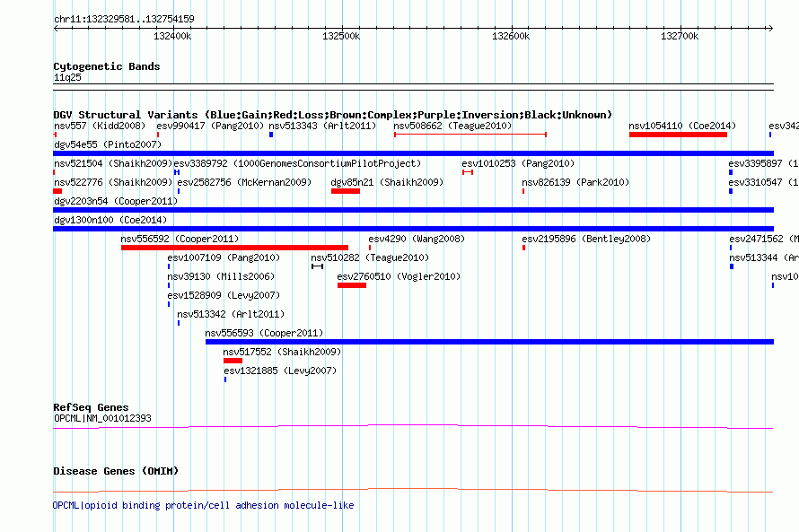Select esv4290 (Wang2008) label
This screenshot has width=799, height=532.
pos(417,239)
